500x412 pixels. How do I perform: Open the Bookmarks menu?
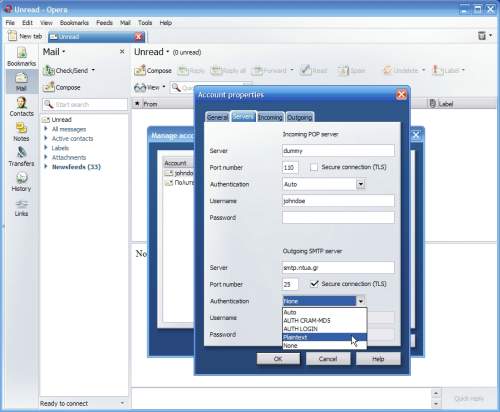(74, 23)
